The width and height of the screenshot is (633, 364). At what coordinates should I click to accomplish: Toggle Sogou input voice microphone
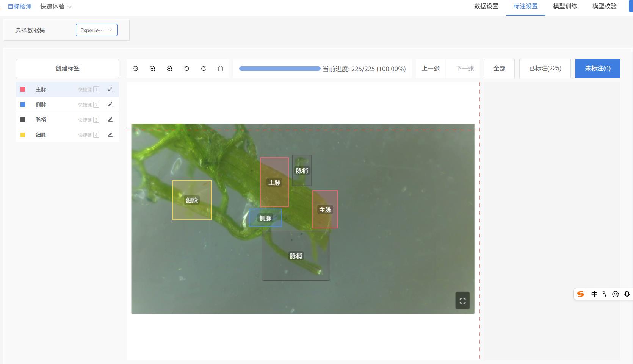(627, 294)
